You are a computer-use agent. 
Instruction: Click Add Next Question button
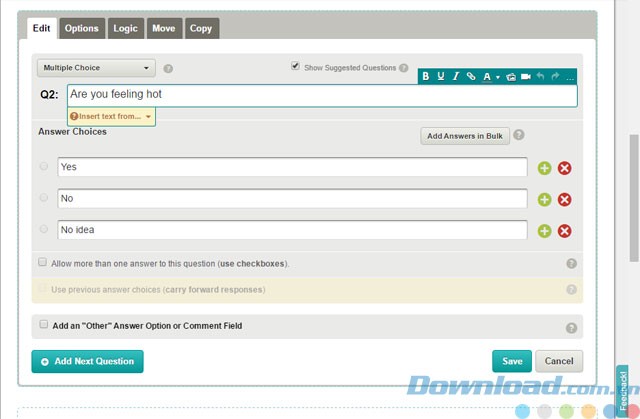(88, 361)
